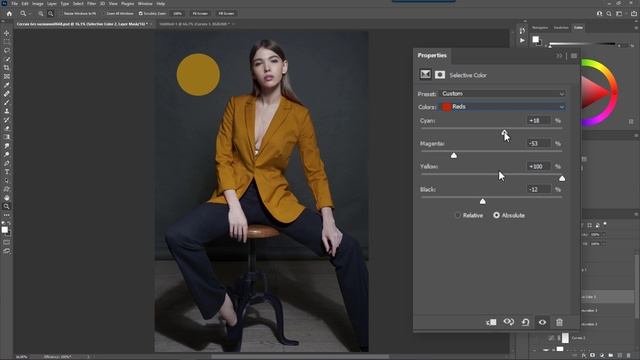640x360 pixels.
Task: Click the Magenta slider handle
Action: [453, 156]
